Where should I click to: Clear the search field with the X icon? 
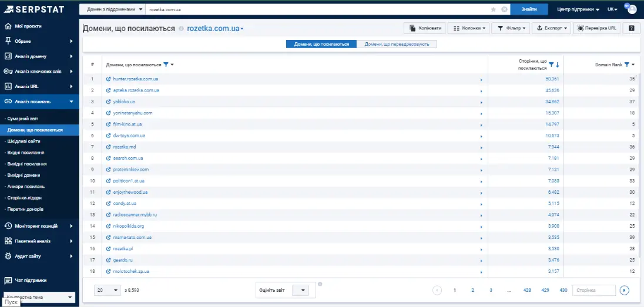click(x=504, y=9)
